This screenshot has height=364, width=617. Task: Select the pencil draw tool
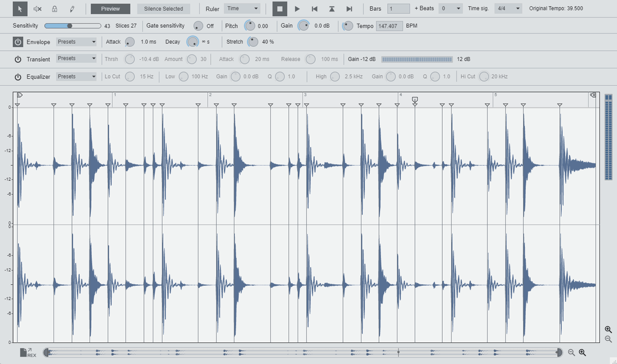72,9
